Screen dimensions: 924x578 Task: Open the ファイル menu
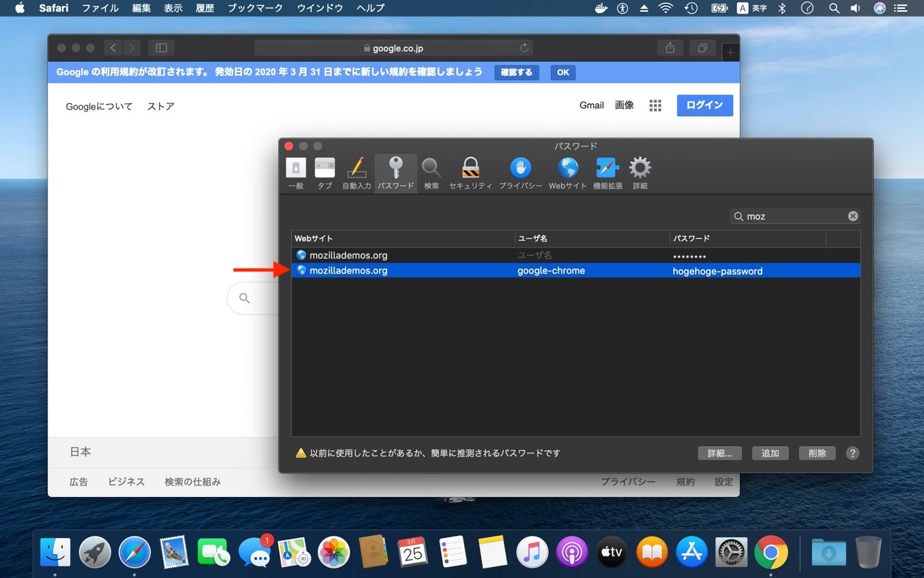[x=100, y=8]
